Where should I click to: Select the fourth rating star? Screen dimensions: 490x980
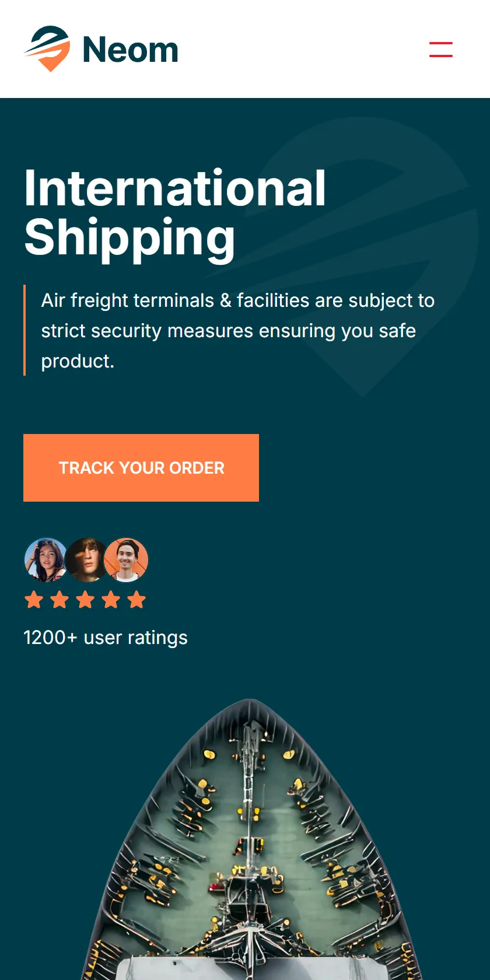click(111, 600)
